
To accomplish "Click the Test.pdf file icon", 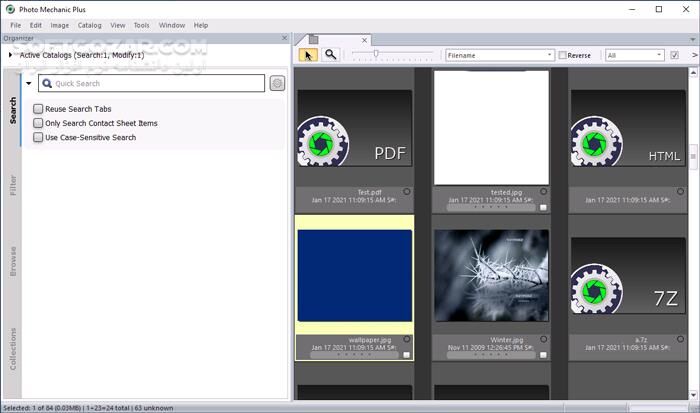I will (354, 128).
